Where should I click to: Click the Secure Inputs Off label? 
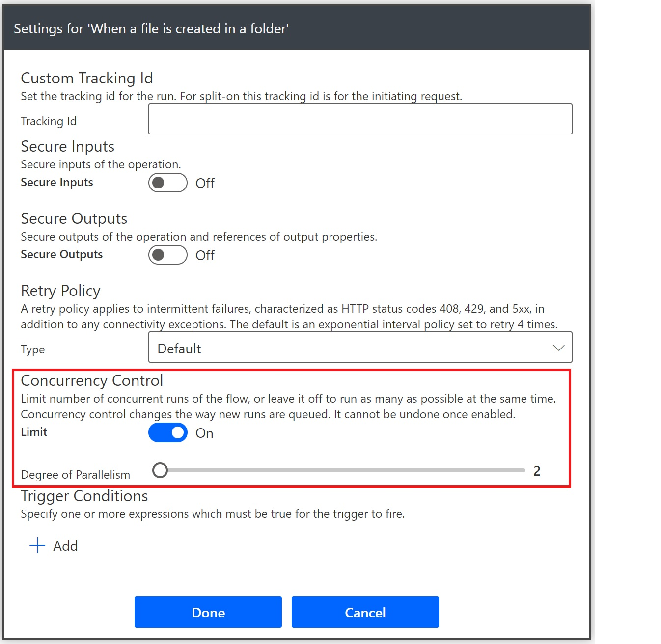205,184
